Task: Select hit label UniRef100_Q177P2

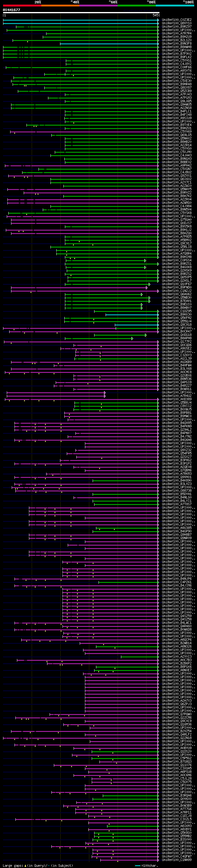Action: 177,341
